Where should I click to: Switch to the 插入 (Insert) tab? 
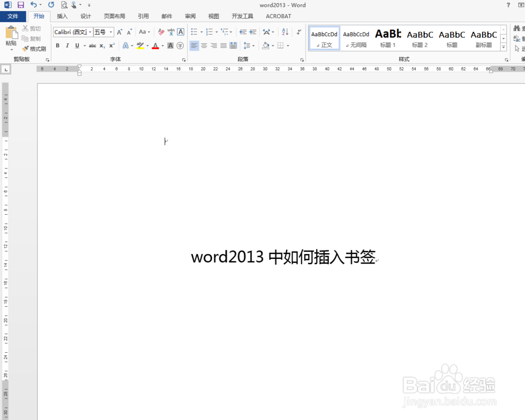(x=62, y=16)
